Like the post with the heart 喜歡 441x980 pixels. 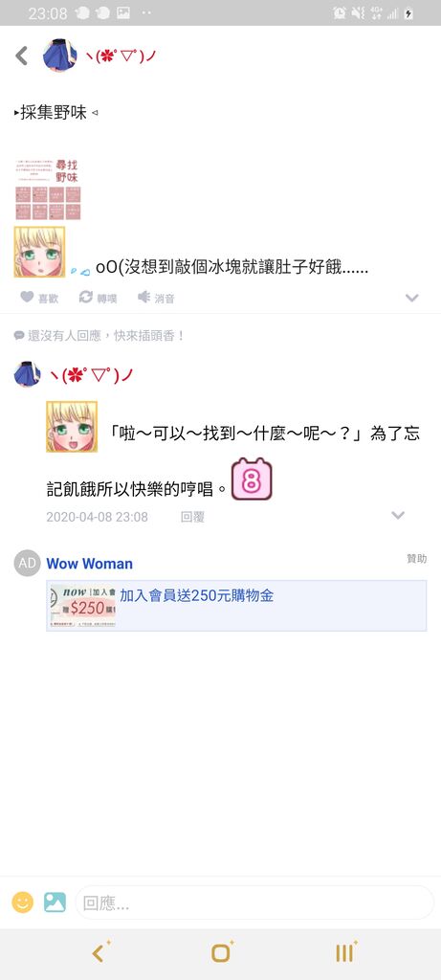[38, 298]
